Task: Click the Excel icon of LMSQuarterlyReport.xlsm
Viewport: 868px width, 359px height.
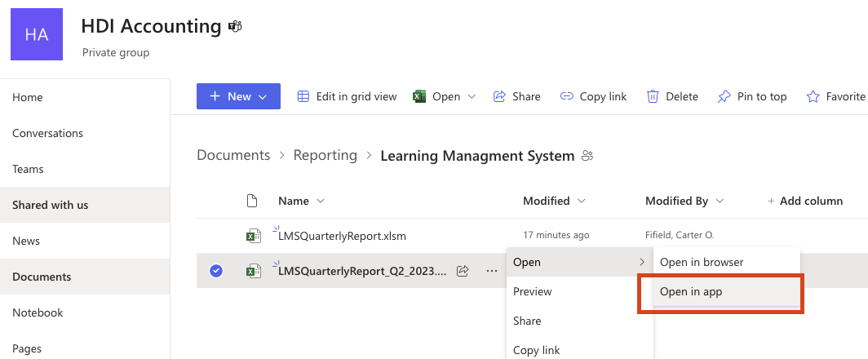Action: [254, 236]
